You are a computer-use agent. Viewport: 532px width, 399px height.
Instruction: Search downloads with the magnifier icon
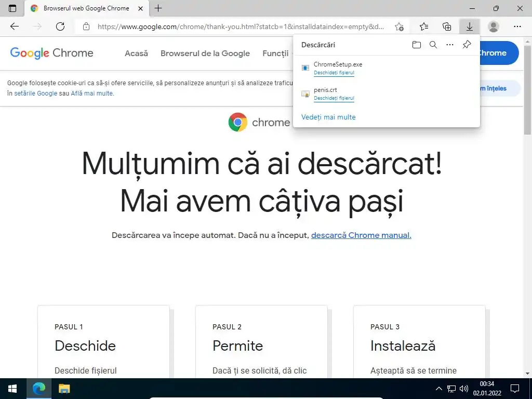coord(433,45)
